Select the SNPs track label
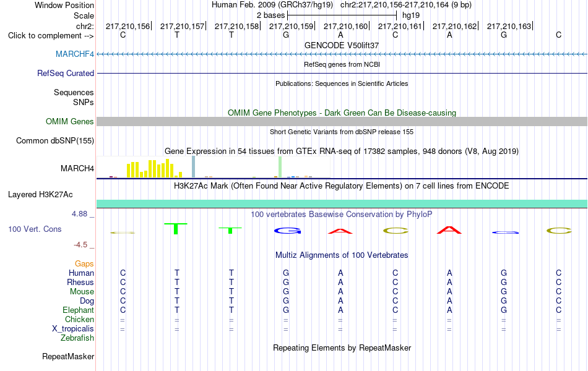This screenshot has width=588, height=371. point(84,102)
